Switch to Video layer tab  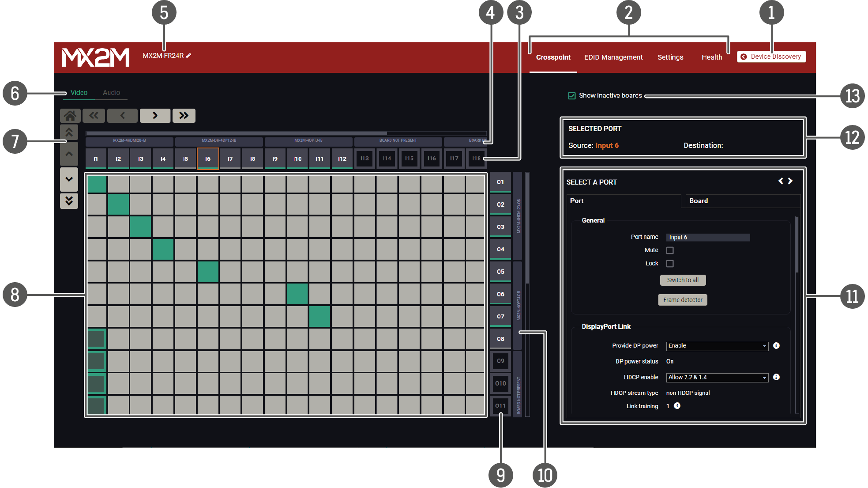79,93
